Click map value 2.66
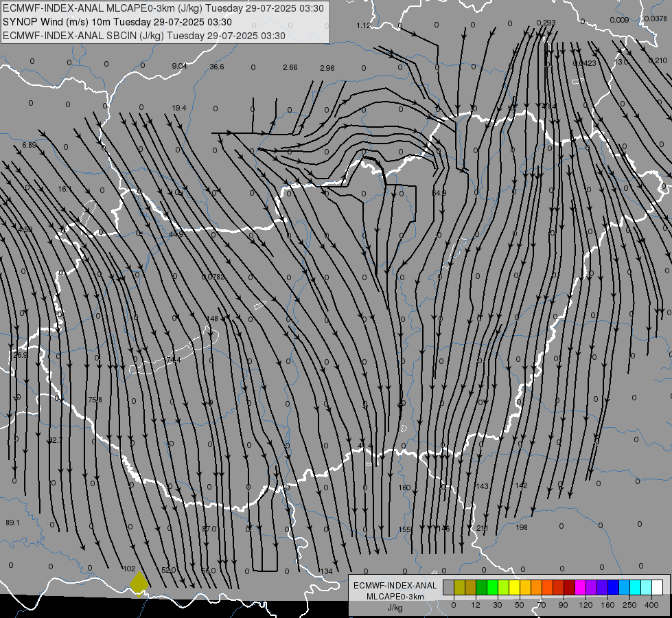The width and height of the screenshot is (672, 618). click(x=290, y=67)
